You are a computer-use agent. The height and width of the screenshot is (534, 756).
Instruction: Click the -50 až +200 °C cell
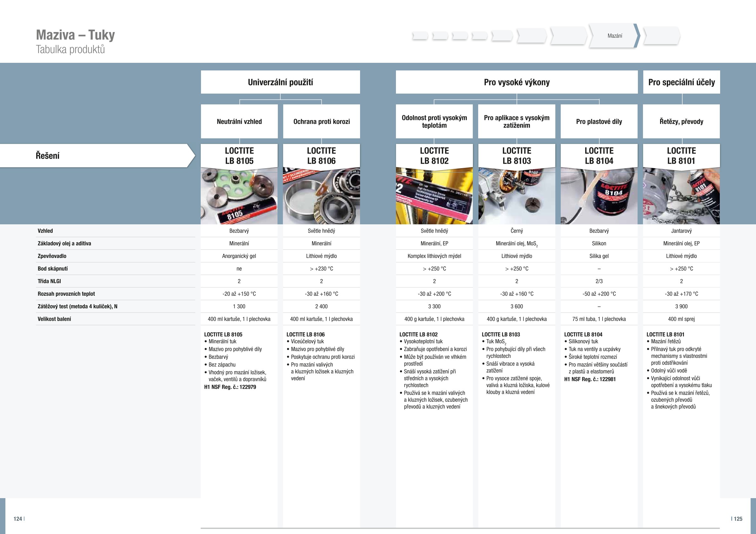point(599,294)
